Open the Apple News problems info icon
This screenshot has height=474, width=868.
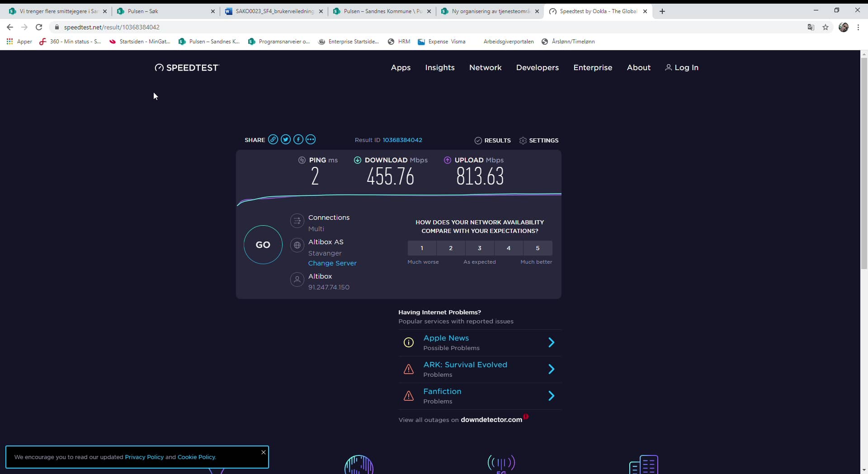coord(409,342)
